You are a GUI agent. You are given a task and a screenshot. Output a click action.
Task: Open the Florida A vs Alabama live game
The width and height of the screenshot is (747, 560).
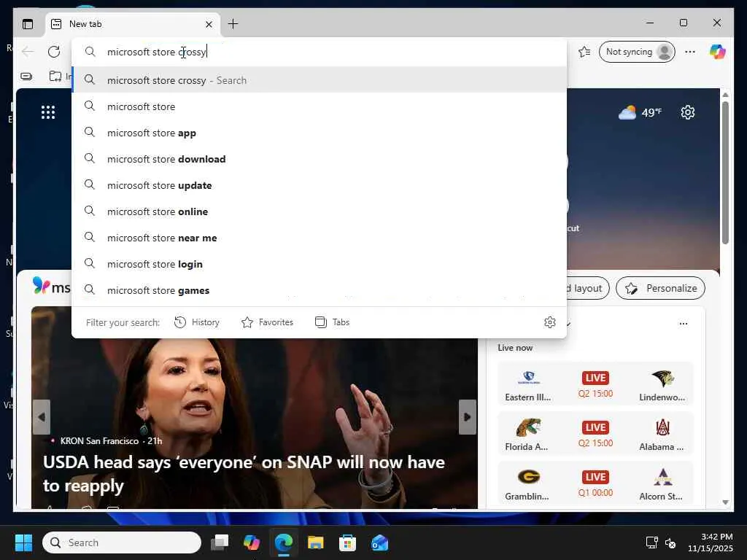pyautogui.click(x=595, y=433)
